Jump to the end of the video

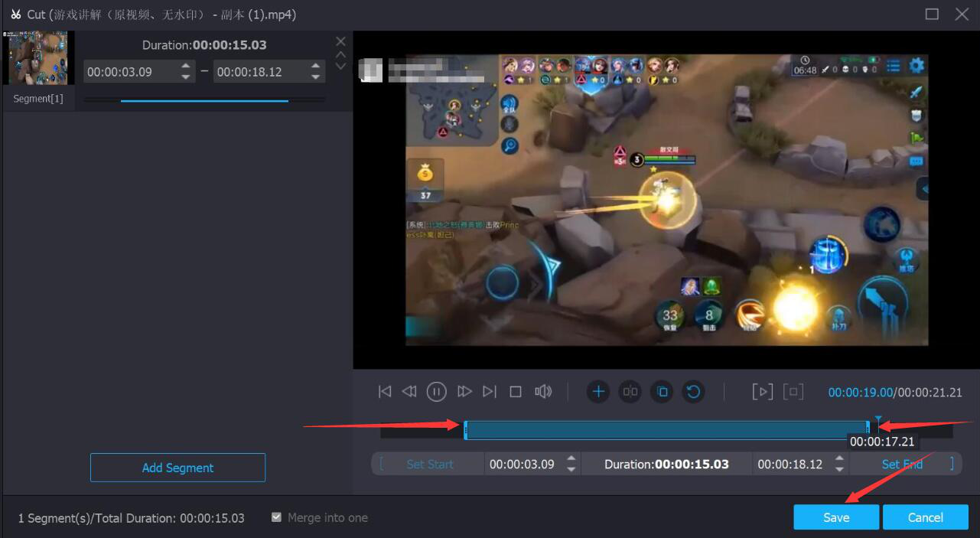(490, 392)
